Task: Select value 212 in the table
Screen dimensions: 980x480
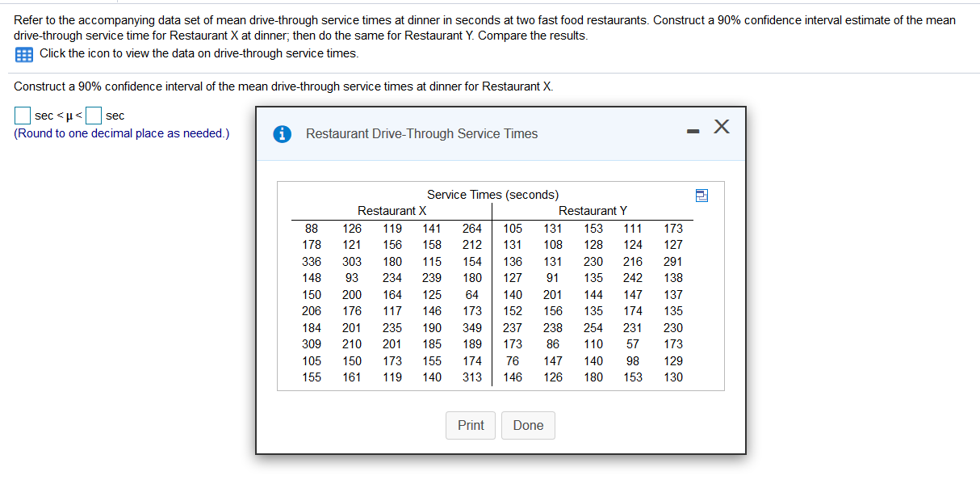Action: (x=472, y=245)
